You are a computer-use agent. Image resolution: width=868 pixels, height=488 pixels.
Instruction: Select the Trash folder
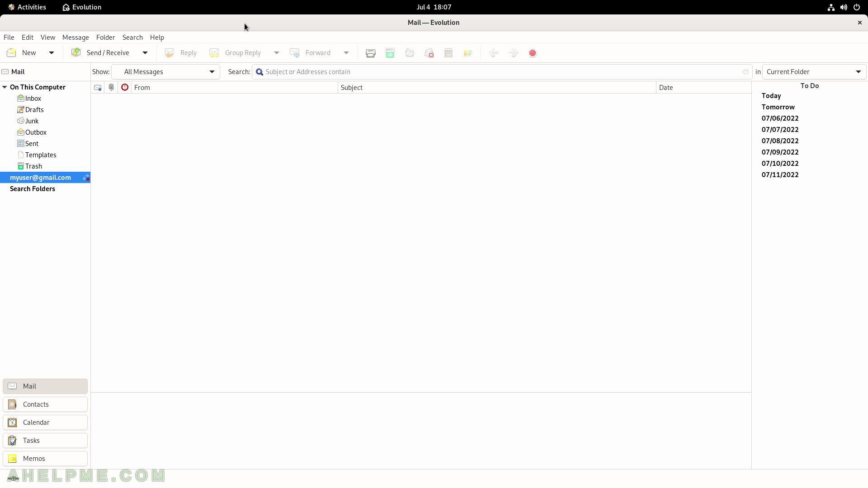click(33, 166)
